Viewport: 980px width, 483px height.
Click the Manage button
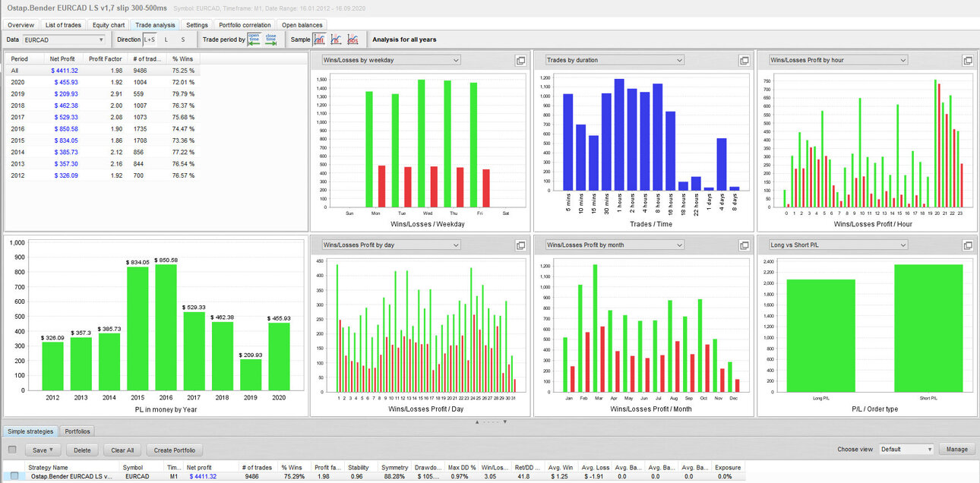957,450
